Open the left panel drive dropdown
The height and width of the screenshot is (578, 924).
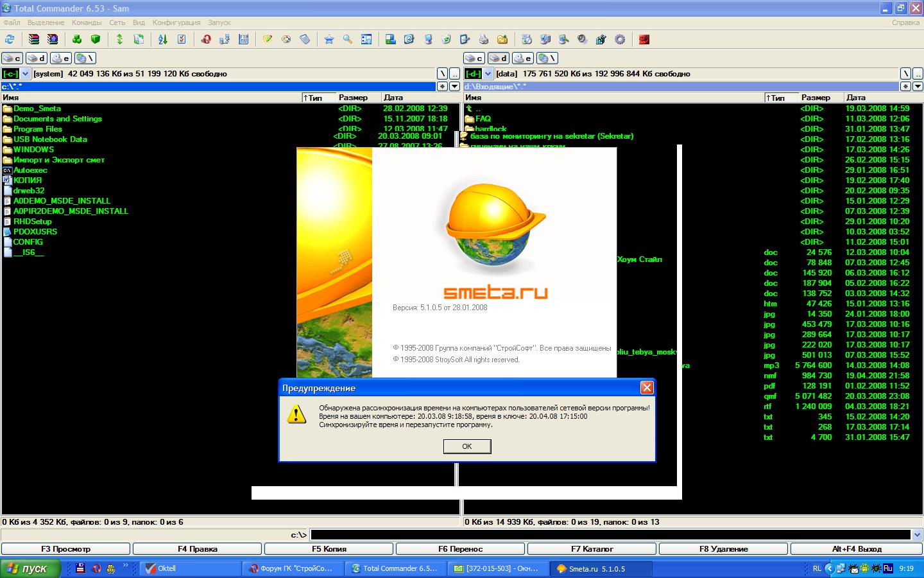[x=25, y=74]
